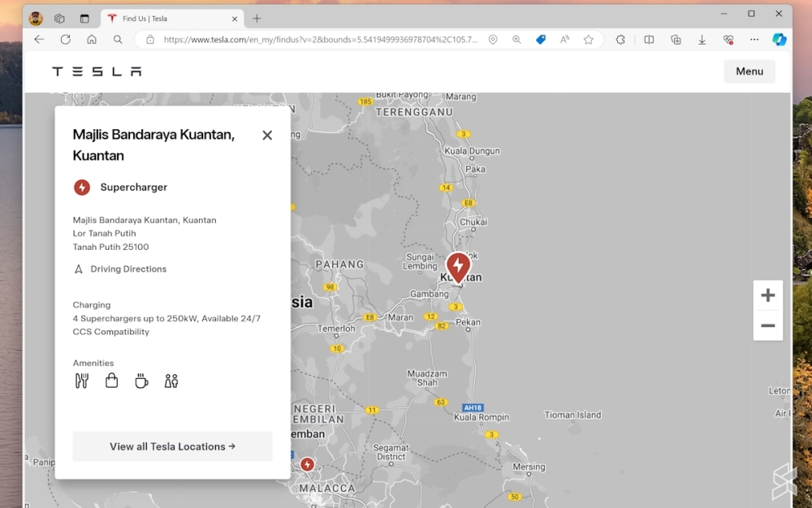
Task: Click the Muadzam Shah map label
Action: (x=427, y=378)
